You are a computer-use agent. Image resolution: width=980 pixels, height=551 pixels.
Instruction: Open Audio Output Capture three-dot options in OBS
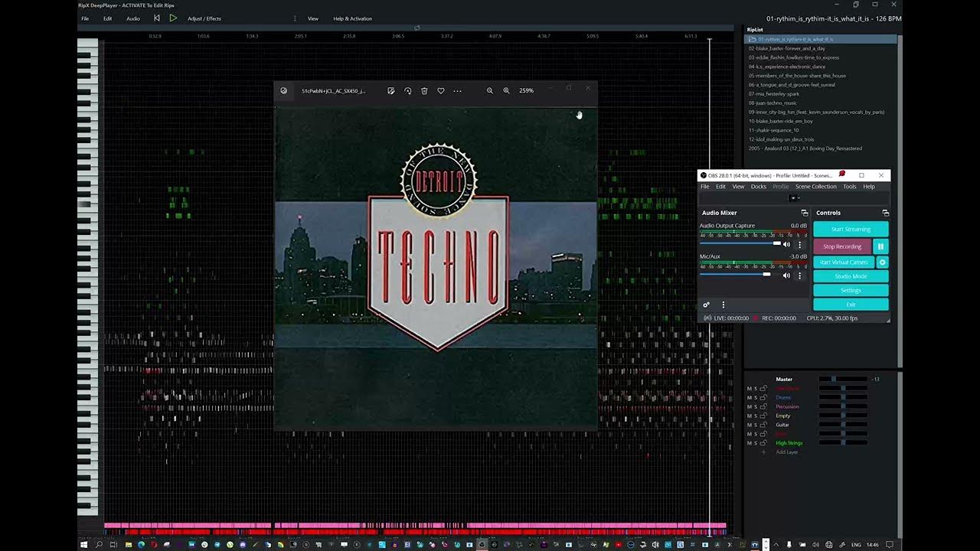pos(799,245)
